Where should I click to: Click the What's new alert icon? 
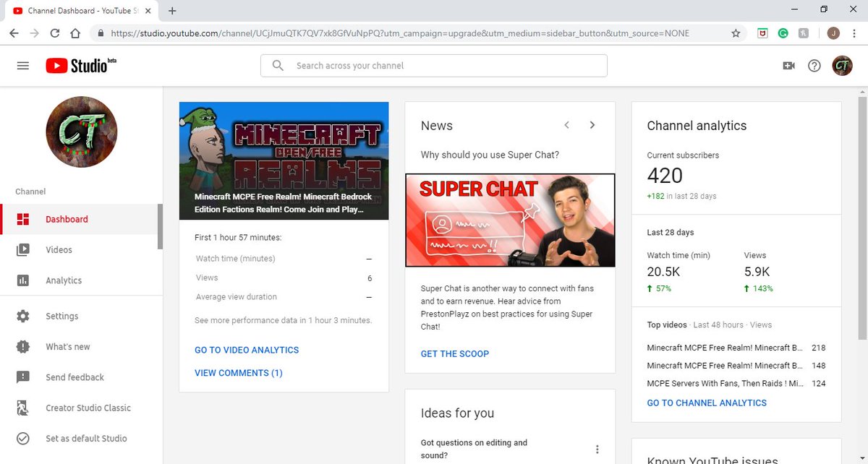23,347
